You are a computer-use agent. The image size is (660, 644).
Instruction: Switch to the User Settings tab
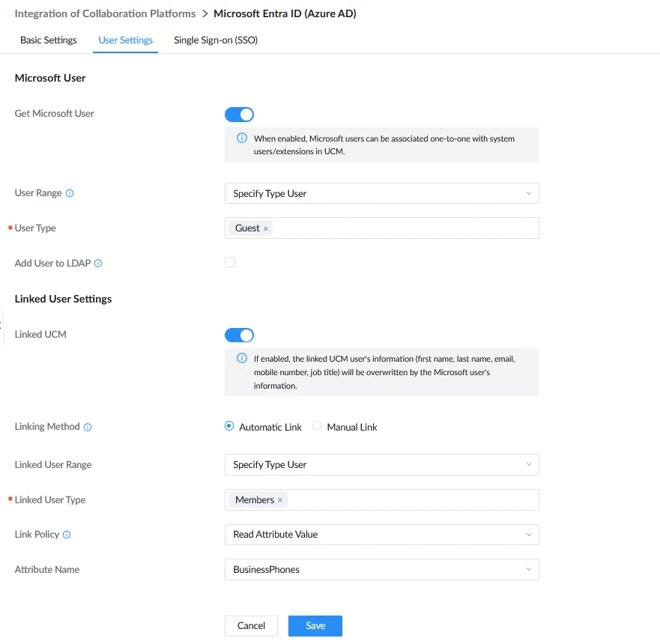tap(125, 40)
